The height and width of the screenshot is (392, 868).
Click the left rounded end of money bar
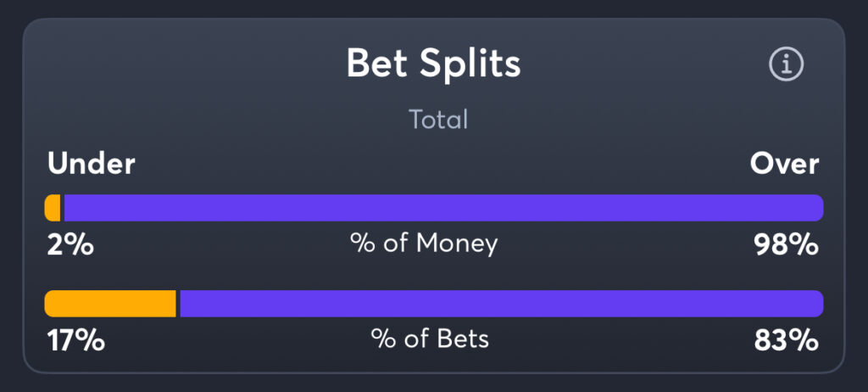pos(48,208)
